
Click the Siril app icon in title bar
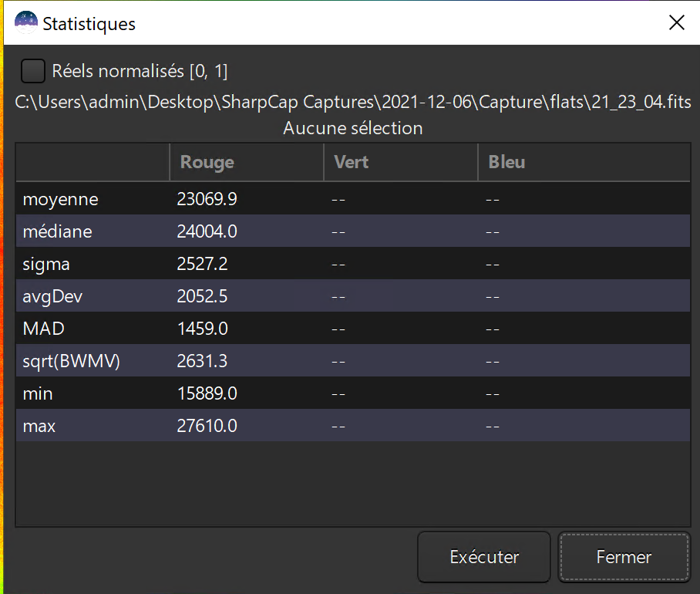pos(26,22)
